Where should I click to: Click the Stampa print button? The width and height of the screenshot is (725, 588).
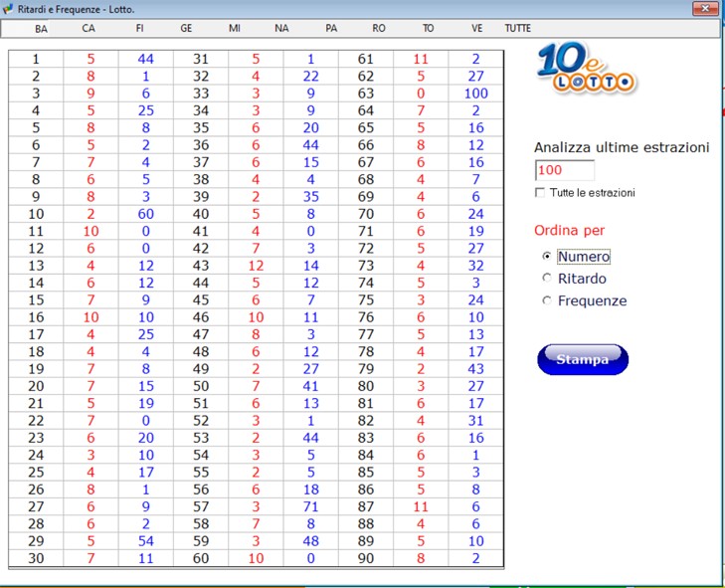click(x=583, y=359)
